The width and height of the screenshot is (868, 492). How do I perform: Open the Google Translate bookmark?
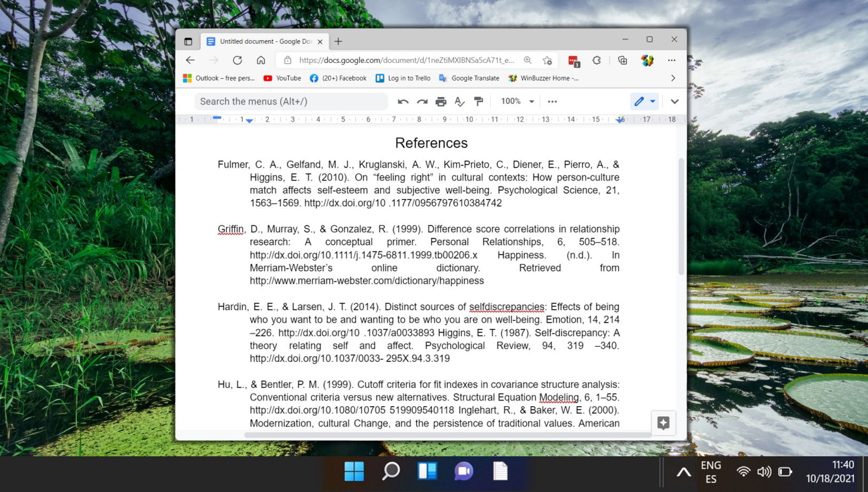tap(469, 78)
